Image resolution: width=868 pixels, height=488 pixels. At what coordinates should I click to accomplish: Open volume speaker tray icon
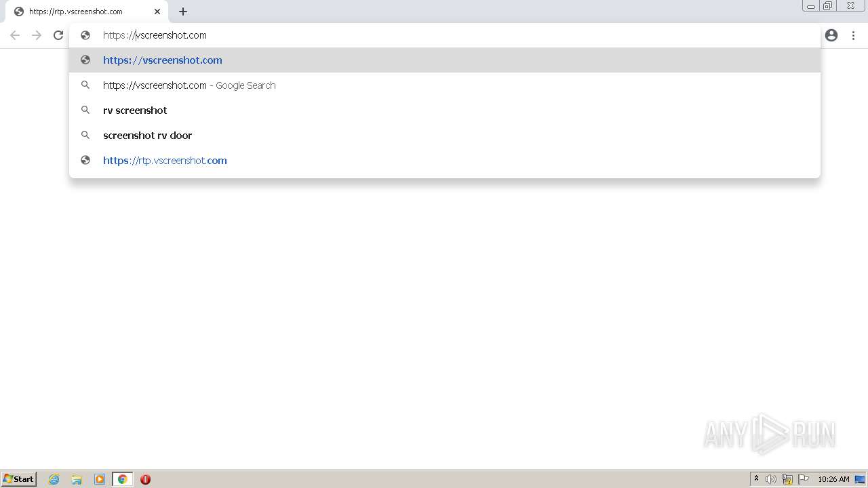coord(771,479)
